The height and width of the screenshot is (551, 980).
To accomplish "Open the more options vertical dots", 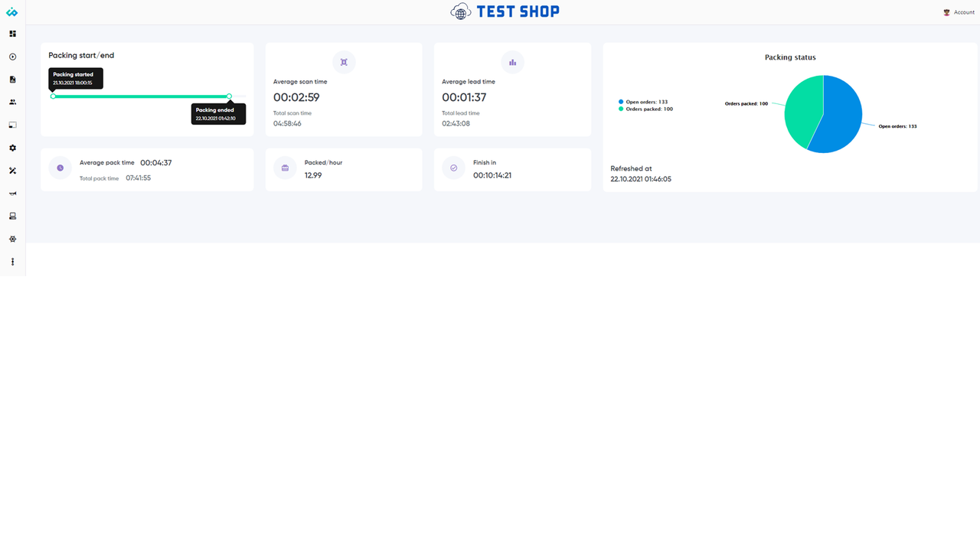I will pyautogui.click(x=12, y=262).
